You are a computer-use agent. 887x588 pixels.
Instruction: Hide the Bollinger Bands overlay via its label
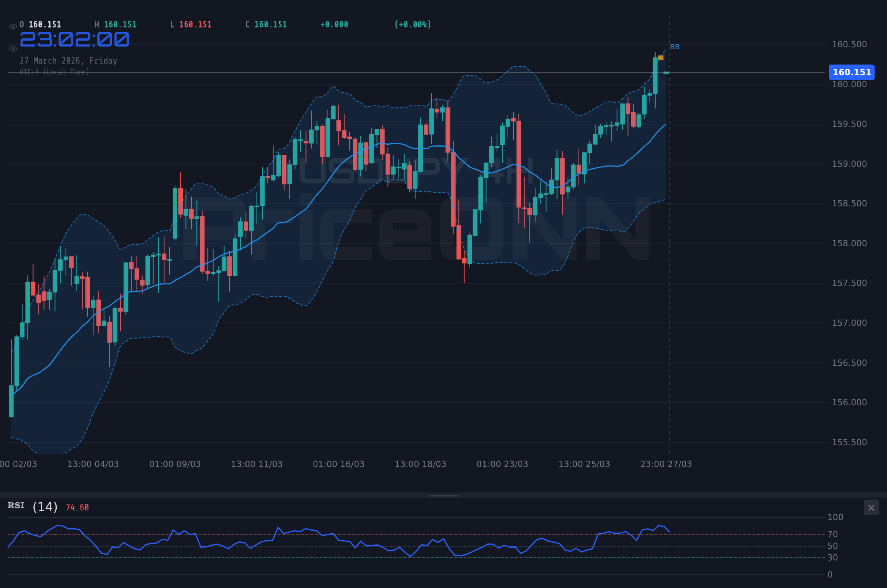(675, 47)
